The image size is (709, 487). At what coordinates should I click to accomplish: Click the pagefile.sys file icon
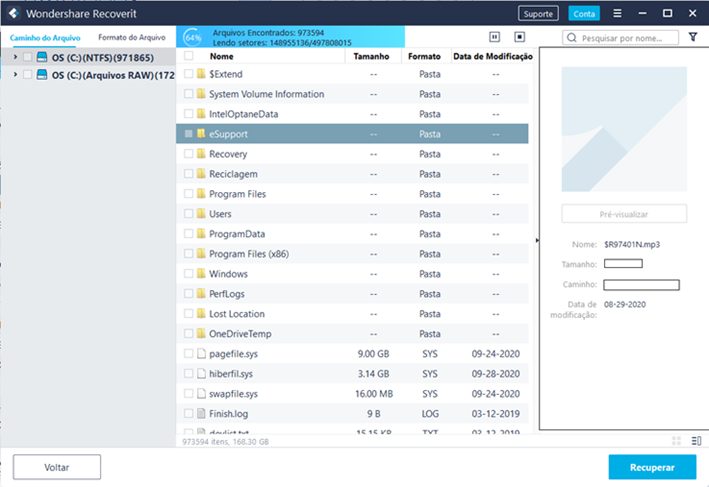click(x=201, y=354)
